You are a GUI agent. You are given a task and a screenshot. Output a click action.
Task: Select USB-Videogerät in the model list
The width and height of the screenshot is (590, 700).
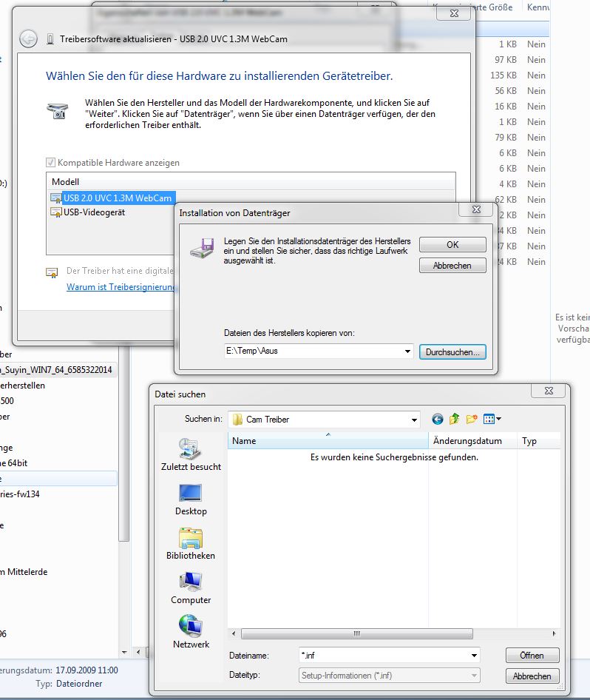tap(94, 212)
